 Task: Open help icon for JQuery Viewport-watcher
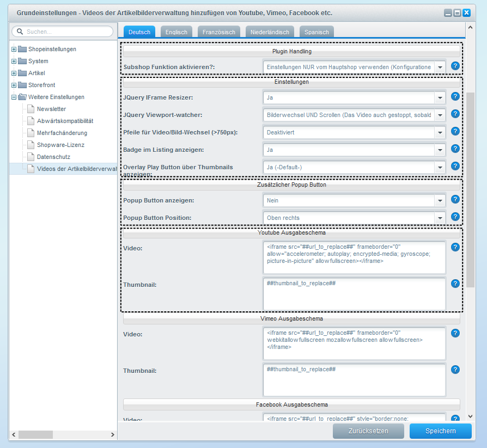click(455, 114)
